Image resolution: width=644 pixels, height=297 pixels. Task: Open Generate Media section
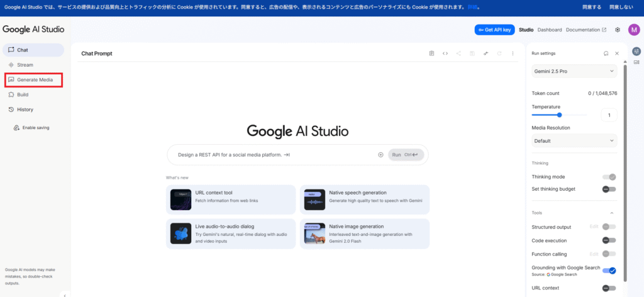pyautogui.click(x=33, y=80)
